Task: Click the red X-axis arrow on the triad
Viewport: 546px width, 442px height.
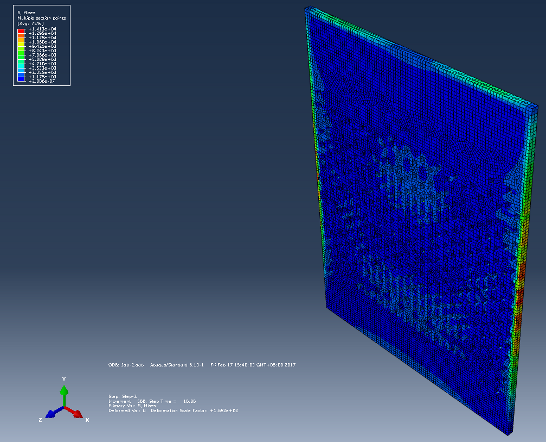Action: tap(74, 412)
